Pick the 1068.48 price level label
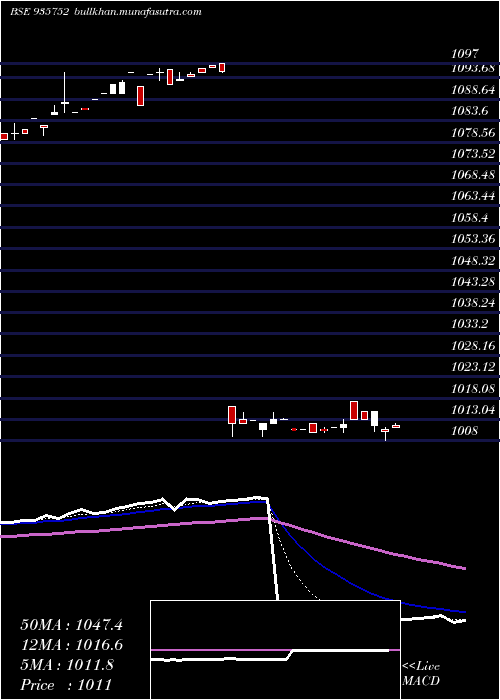Image resolution: width=500 pixels, height=700 pixels. coord(473,175)
